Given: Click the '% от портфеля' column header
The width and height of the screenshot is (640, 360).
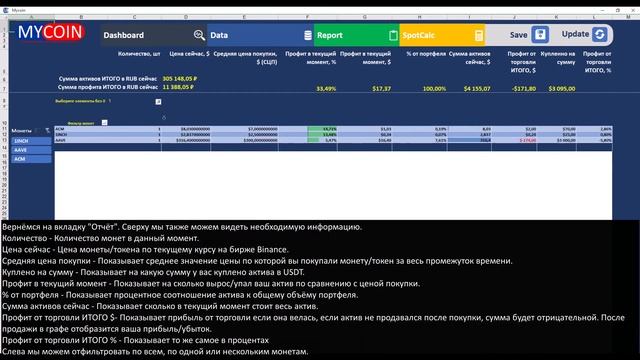Looking at the screenshot, I should [426, 53].
